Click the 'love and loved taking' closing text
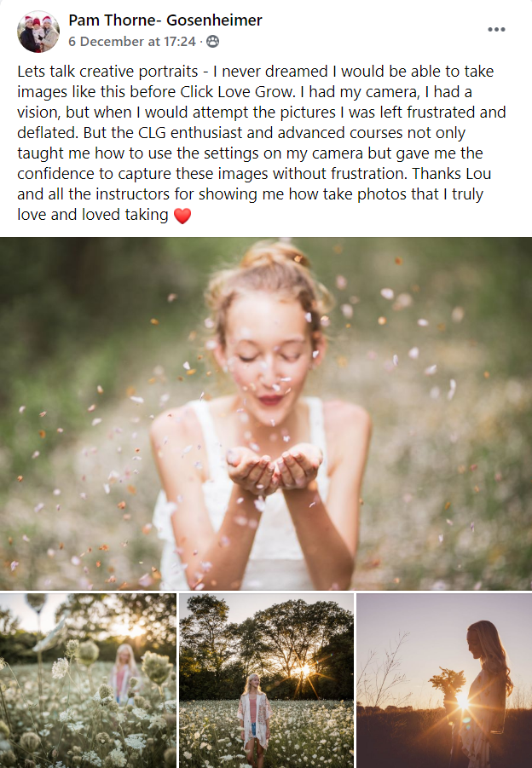 93,215
